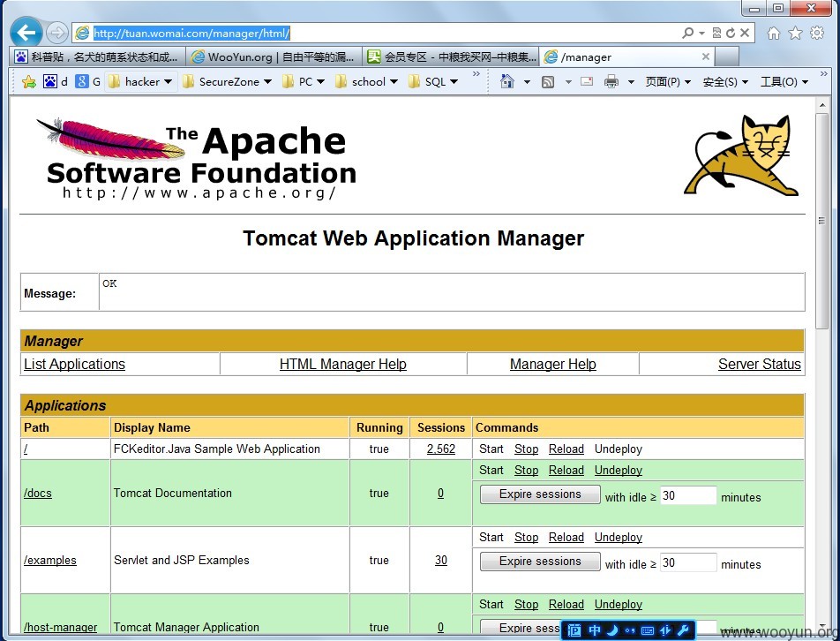Open the 工具(O) dropdown menu
Screen dimensions: 840x641
[x=784, y=82]
